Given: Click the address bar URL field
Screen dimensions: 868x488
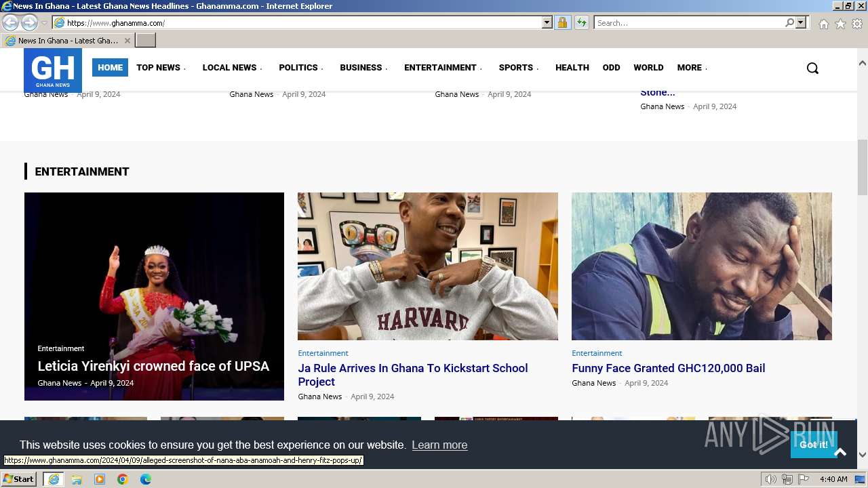Looking at the screenshot, I should (x=303, y=22).
